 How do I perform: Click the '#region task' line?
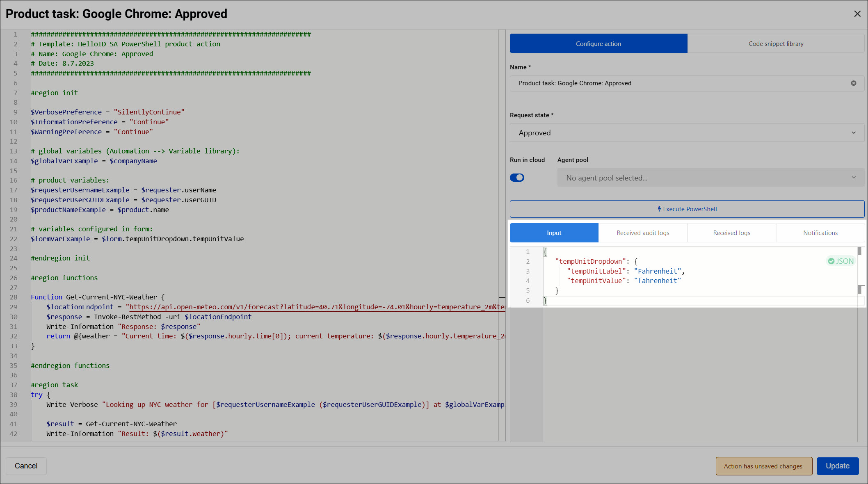pos(54,385)
